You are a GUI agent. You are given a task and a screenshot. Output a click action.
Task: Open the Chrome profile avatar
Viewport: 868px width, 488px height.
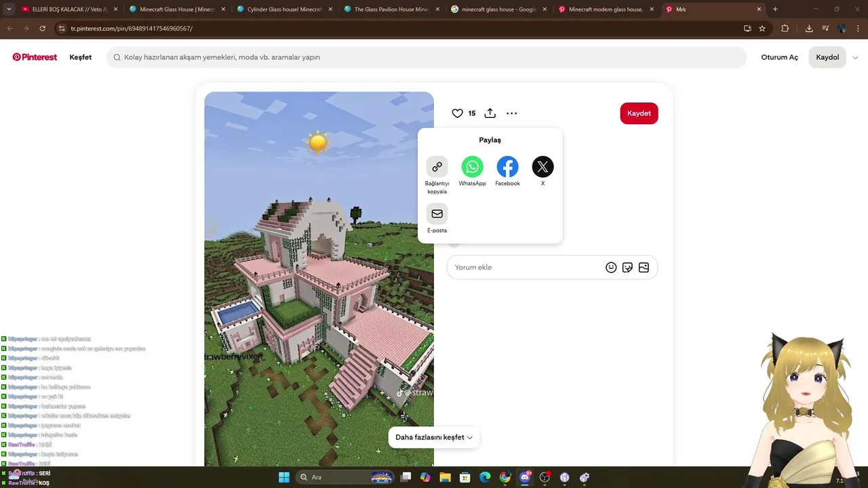842,28
